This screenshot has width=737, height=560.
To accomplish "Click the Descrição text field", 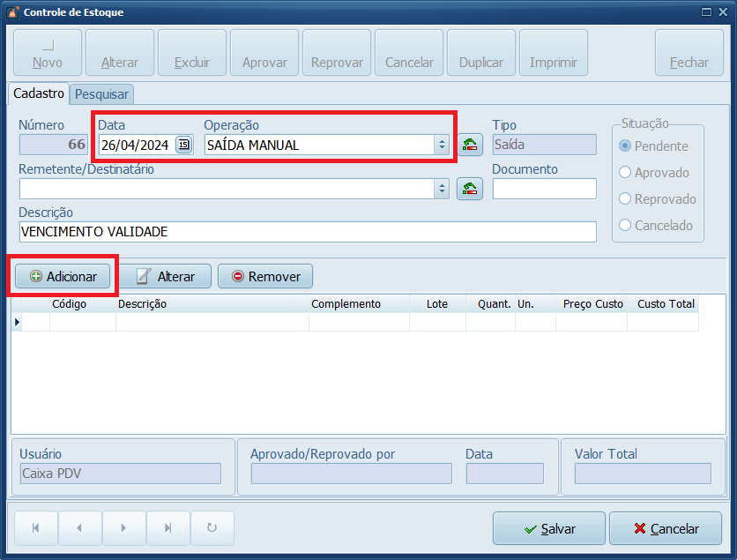I will point(307,231).
